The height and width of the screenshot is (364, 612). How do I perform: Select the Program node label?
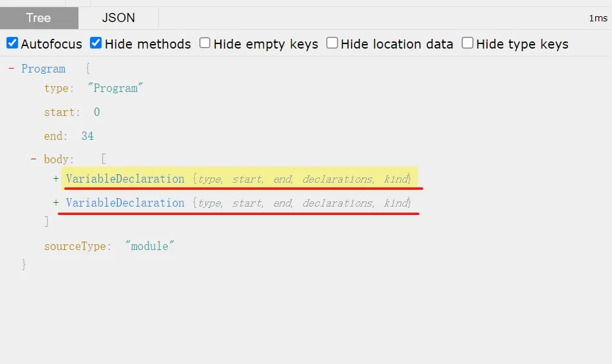point(43,69)
